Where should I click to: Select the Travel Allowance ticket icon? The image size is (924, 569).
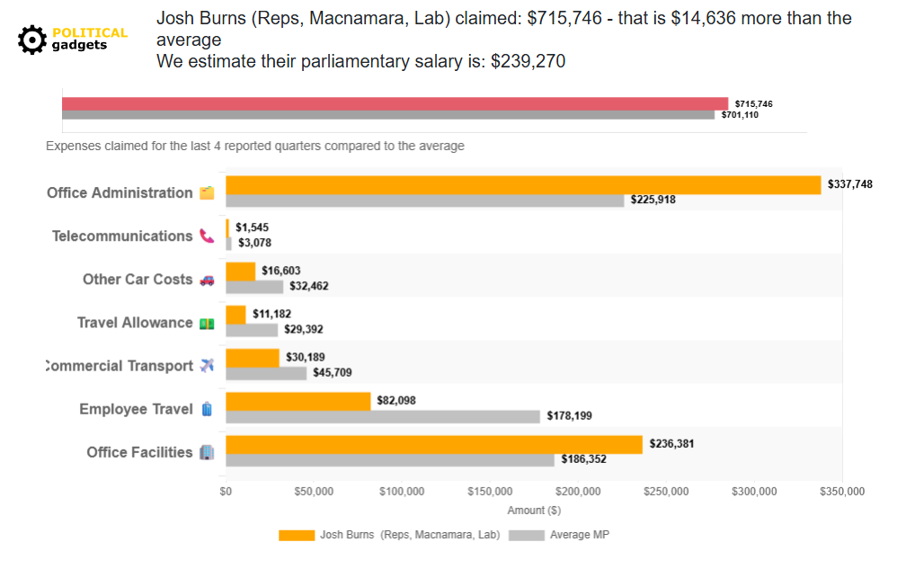207,322
